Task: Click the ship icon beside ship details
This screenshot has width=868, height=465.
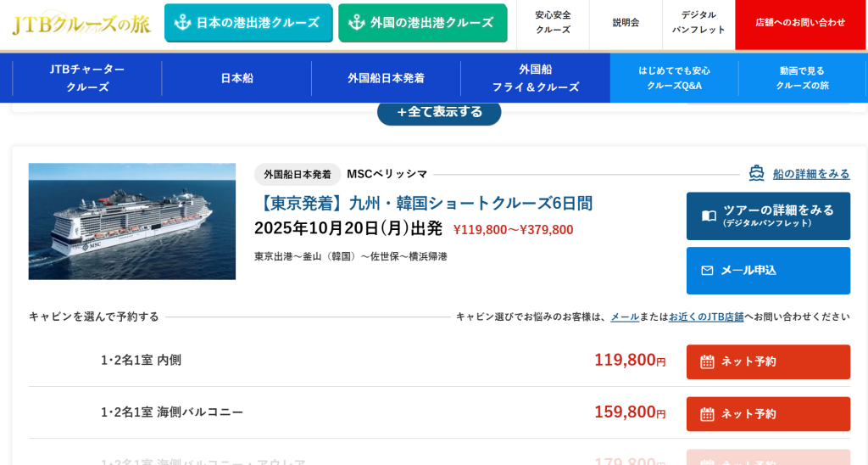Action: pos(756,173)
